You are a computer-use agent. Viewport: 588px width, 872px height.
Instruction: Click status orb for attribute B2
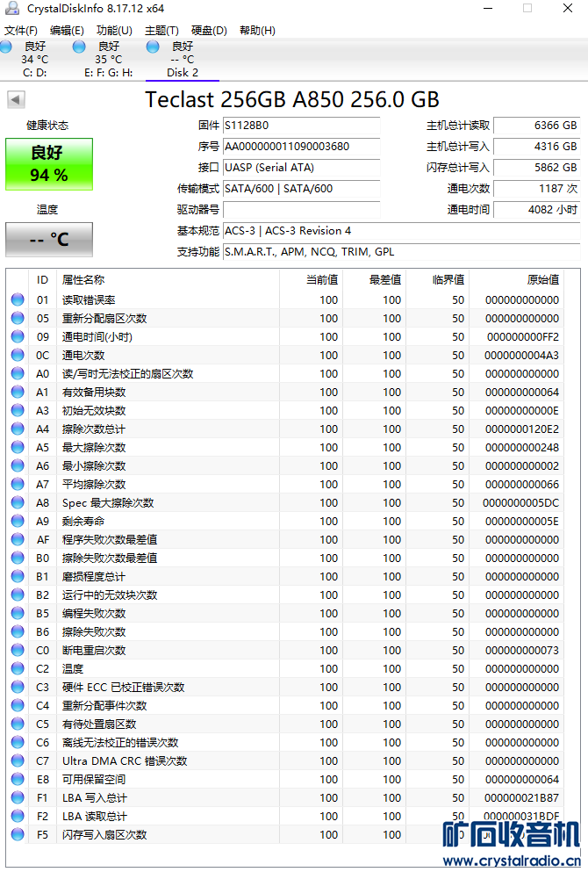click(18, 595)
